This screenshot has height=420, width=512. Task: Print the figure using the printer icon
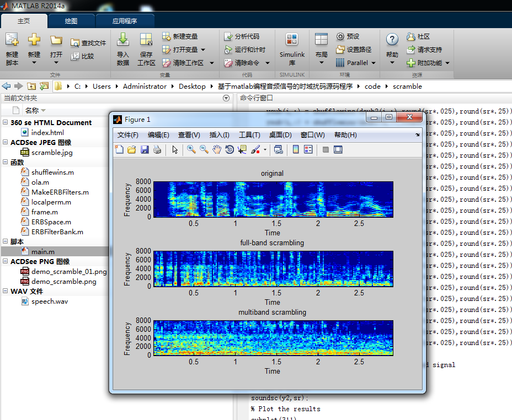click(x=157, y=150)
